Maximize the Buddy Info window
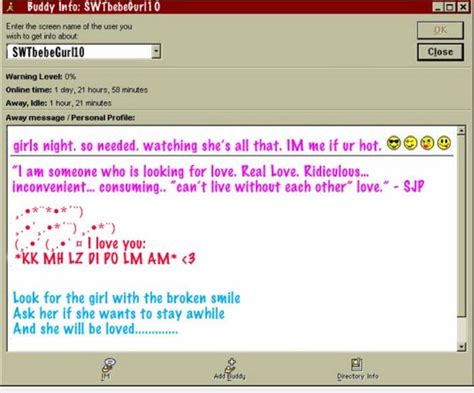The width and height of the screenshot is (474, 393). point(449,7)
